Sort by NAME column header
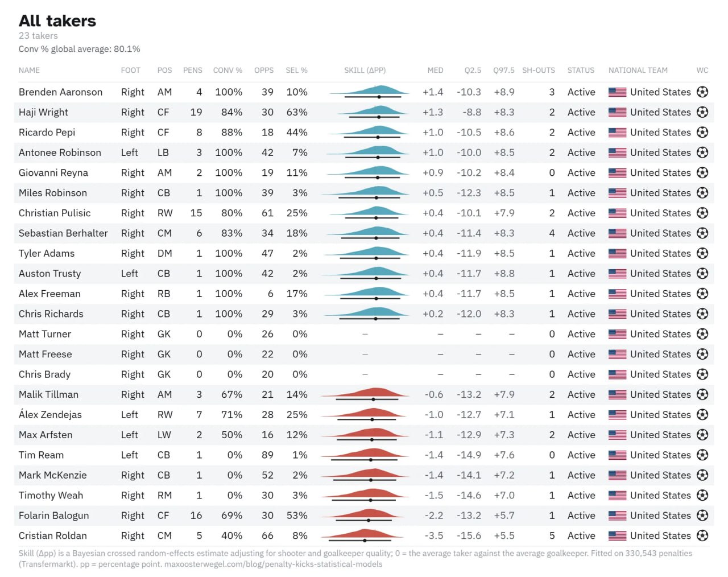 pyautogui.click(x=29, y=70)
